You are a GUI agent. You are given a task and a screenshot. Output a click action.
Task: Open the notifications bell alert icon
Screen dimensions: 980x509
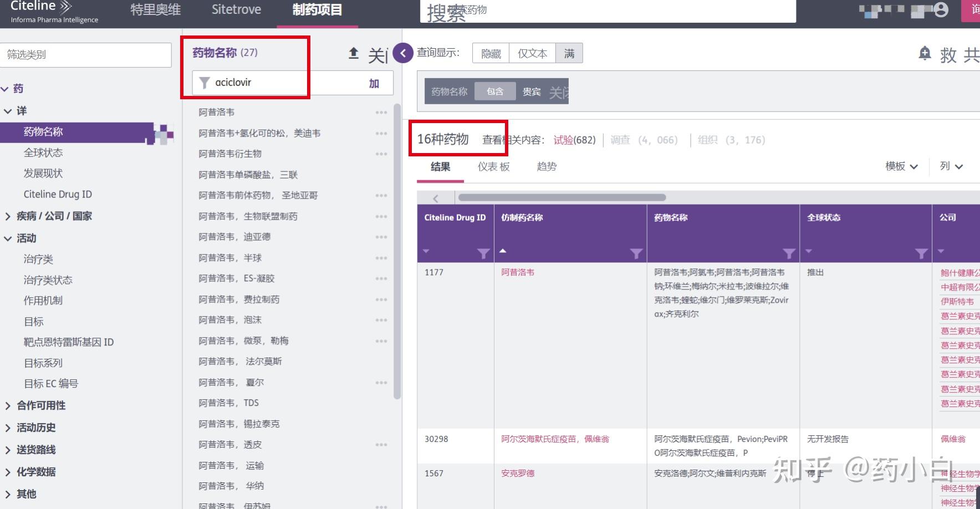pos(925,53)
